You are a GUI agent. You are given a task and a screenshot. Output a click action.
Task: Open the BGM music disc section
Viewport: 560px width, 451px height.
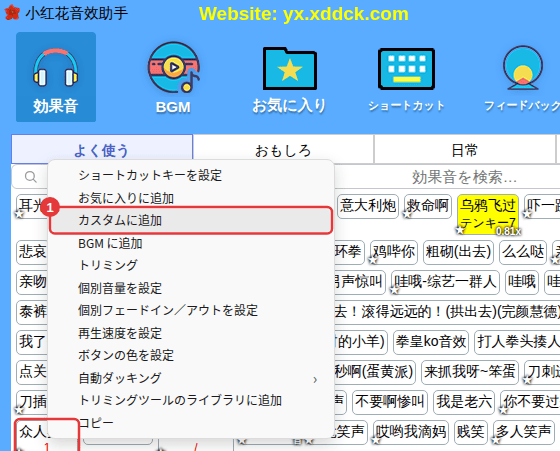[x=174, y=78]
